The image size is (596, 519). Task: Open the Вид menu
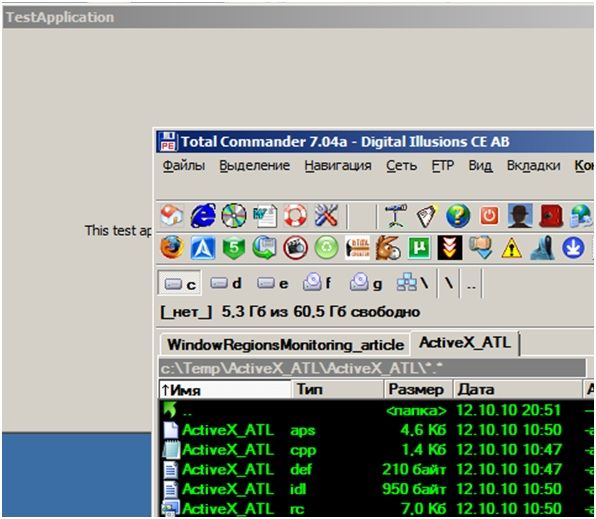[480, 166]
